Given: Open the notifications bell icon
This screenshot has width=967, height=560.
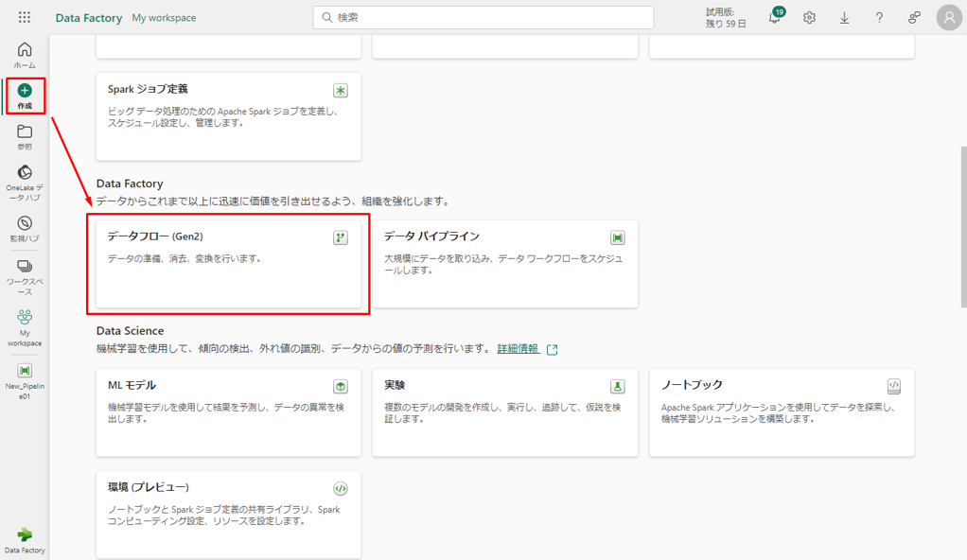Looking at the screenshot, I should (774, 18).
